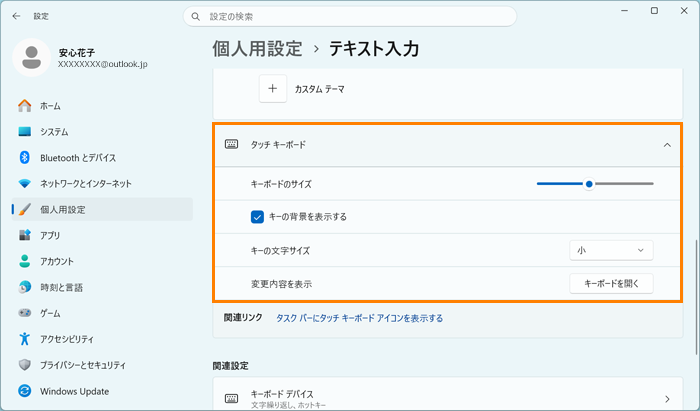
Task: Click the back arrow icon
Action: (17, 16)
